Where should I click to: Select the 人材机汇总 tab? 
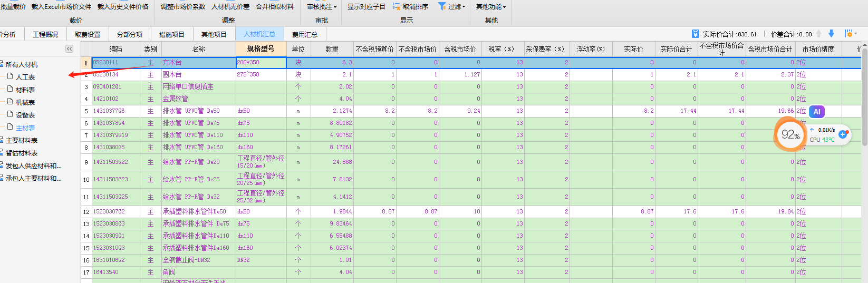click(259, 34)
